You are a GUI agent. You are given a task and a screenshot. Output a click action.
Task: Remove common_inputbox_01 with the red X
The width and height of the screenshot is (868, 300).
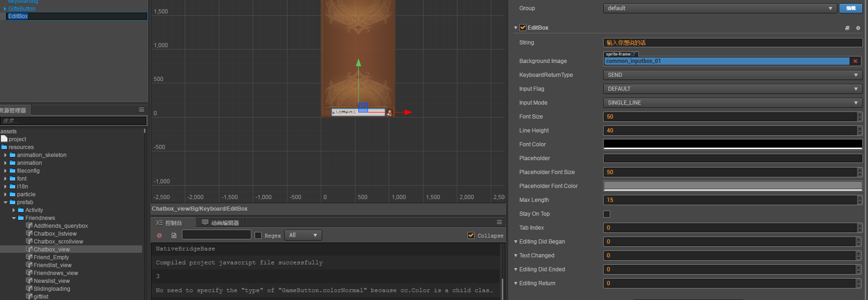[x=855, y=61]
